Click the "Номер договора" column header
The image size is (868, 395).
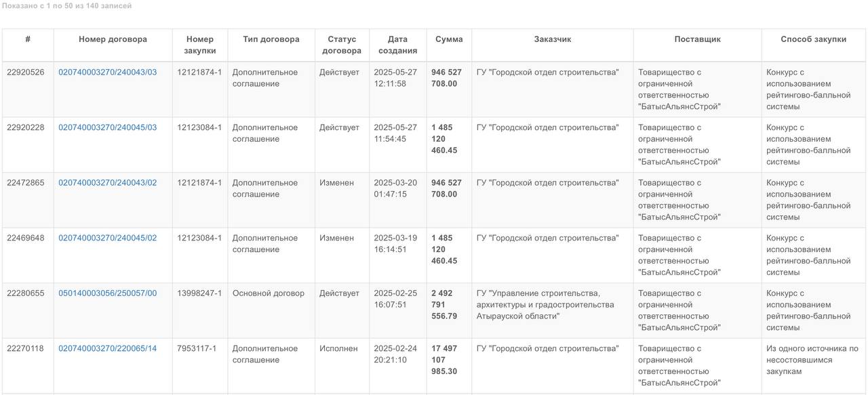pos(113,39)
